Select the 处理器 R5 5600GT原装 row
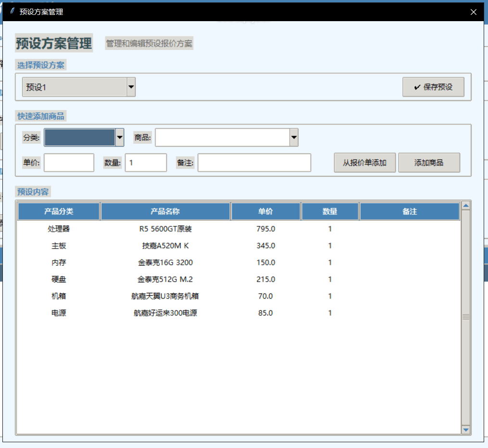 (x=165, y=229)
